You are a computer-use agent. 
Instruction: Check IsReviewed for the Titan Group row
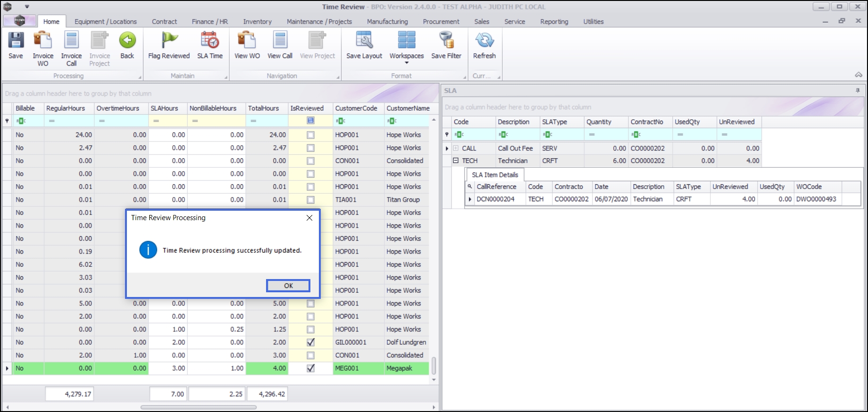pos(310,200)
